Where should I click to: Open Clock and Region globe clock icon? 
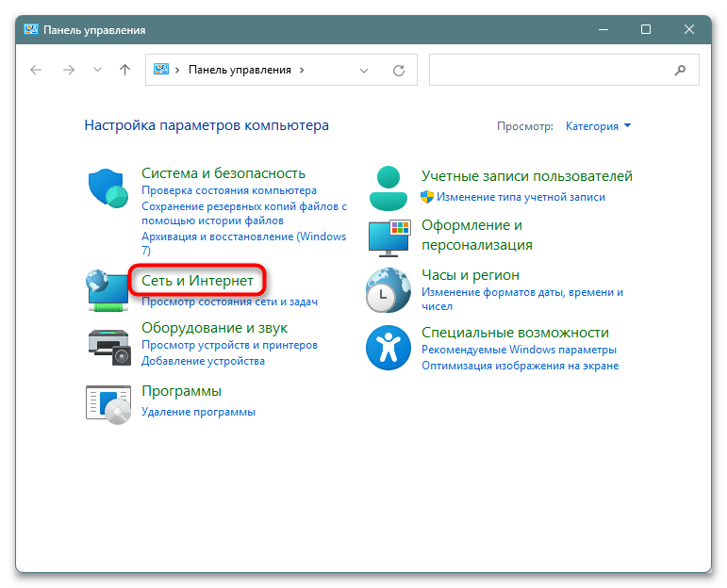coord(388,290)
